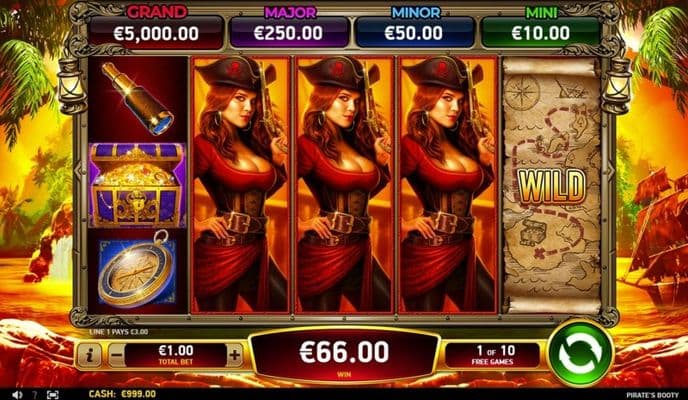Mute the game sound
Screen dimensions: 688x400
click(x=16, y=394)
